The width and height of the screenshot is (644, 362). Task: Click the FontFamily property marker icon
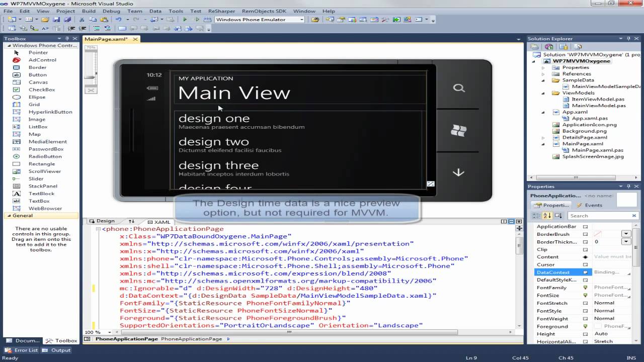[585, 288]
